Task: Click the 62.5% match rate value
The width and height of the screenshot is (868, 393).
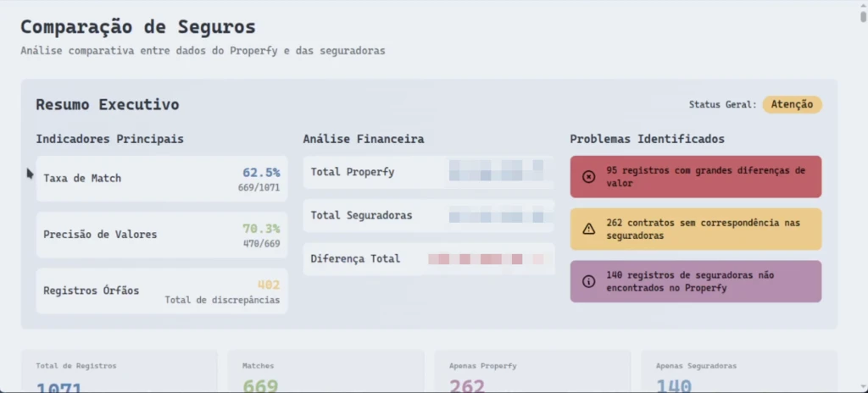Action: [261, 172]
